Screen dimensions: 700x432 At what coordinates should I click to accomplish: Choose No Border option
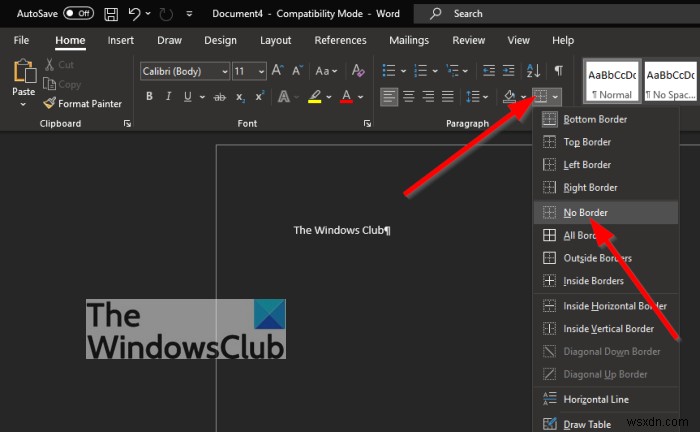[x=606, y=212]
